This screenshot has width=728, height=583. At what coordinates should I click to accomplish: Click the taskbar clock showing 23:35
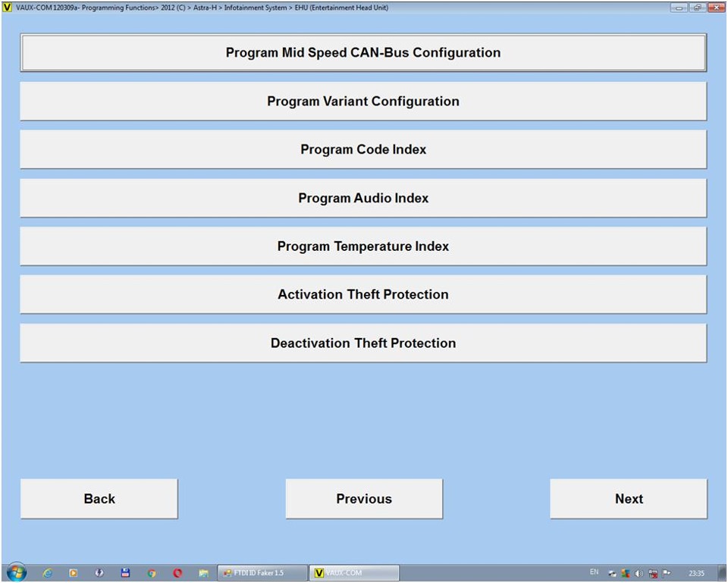click(696, 574)
